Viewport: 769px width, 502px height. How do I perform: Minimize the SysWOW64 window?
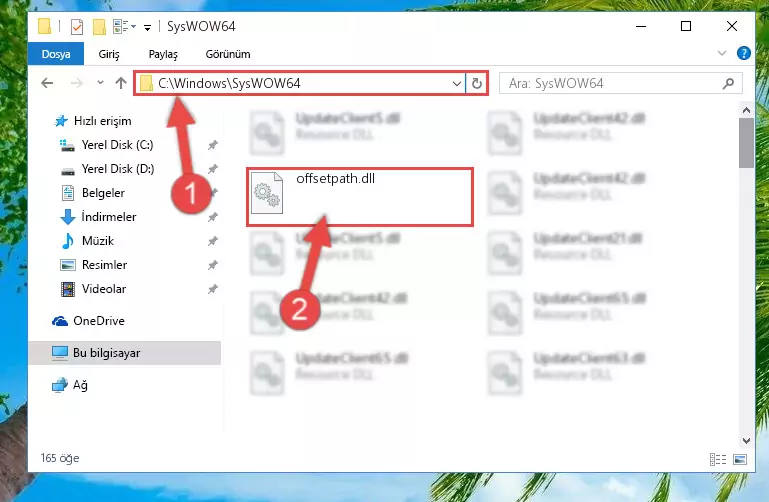[x=641, y=26]
